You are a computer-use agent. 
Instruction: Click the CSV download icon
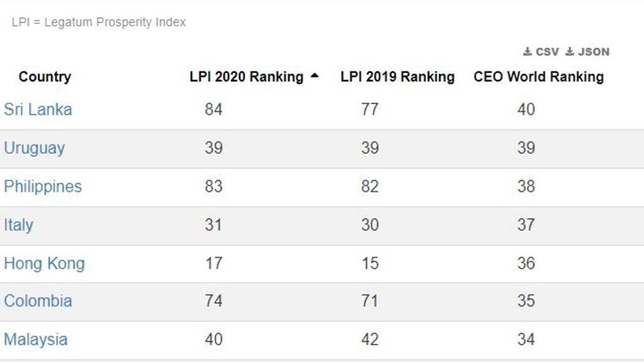pos(528,52)
